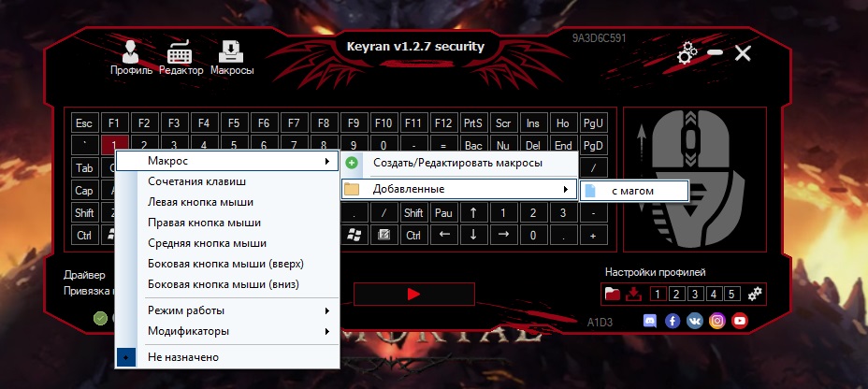Open the Discord social link
The width and height of the screenshot is (868, 389).
pos(650,321)
